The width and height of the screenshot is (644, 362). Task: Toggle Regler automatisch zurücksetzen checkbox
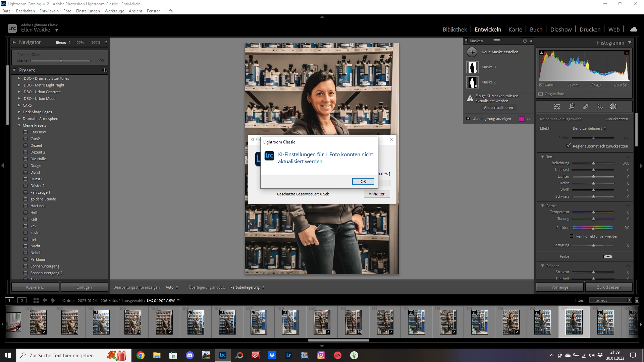pos(569,146)
